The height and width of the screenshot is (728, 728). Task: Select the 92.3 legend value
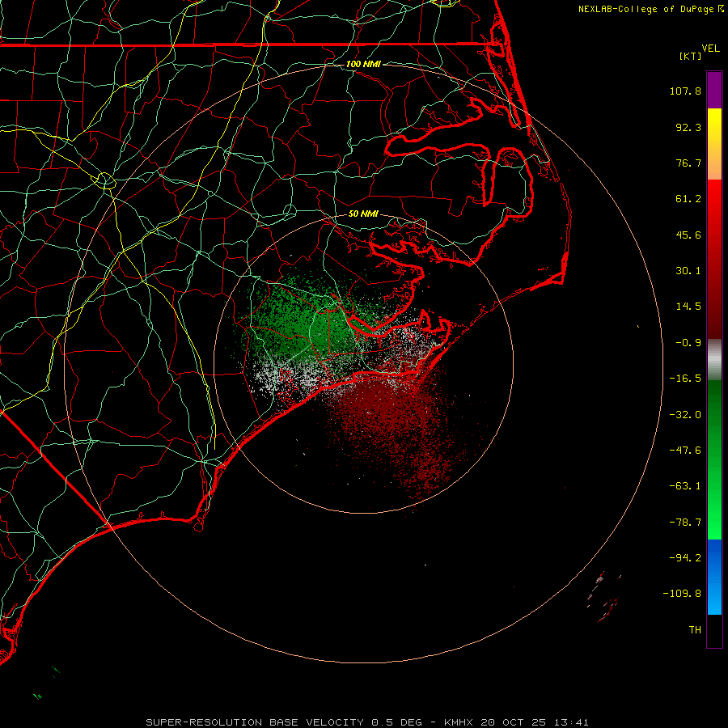point(688,127)
